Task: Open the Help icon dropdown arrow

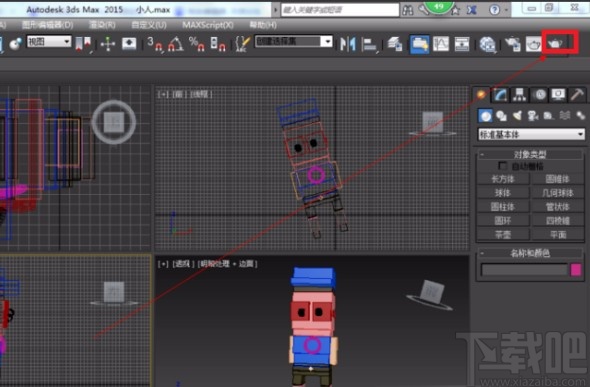Action: pos(506,10)
